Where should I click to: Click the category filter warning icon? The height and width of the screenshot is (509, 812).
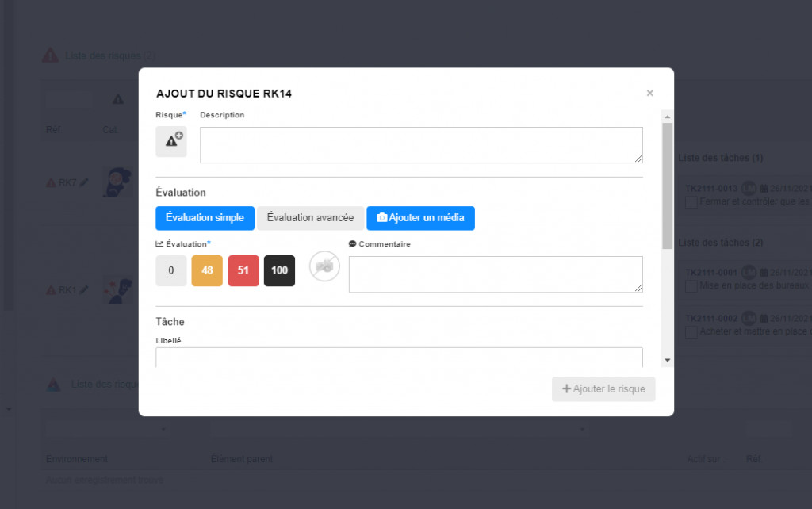118,99
